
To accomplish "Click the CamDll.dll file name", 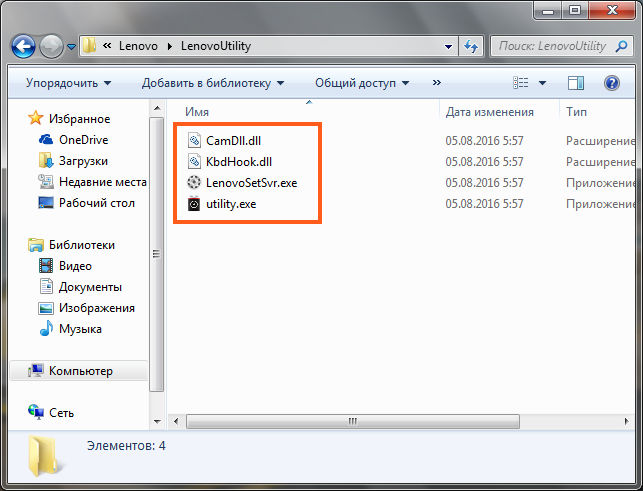I will tap(233, 141).
